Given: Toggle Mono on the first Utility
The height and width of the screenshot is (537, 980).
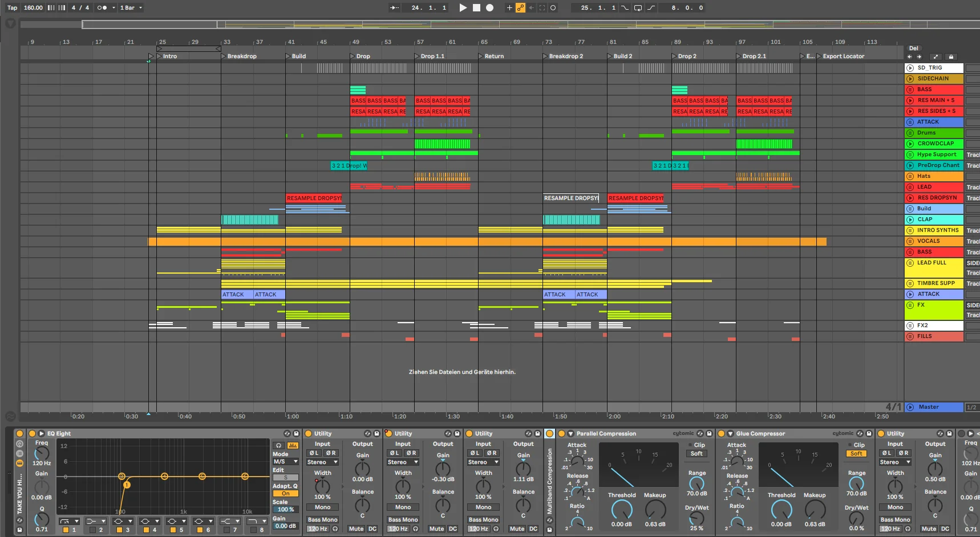Looking at the screenshot, I should (322, 507).
